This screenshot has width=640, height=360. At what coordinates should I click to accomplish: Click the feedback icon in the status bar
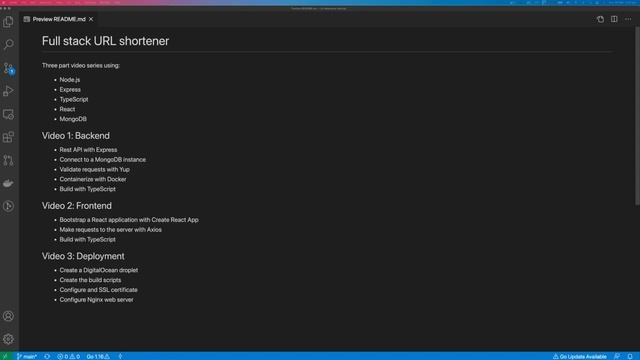click(617, 356)
